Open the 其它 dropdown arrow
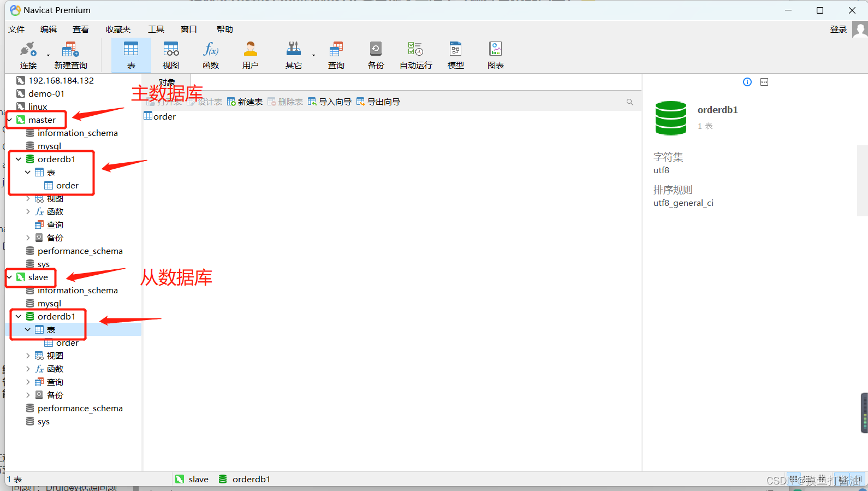The image size is (868, 491). 313,55
